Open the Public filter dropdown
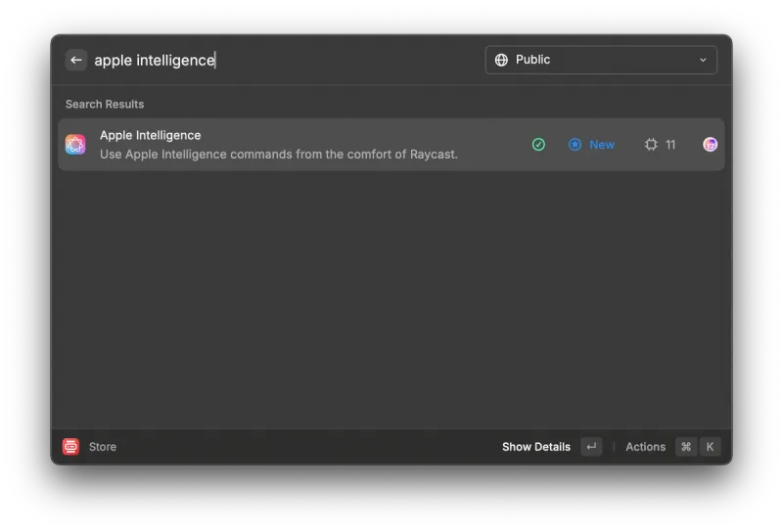 coord(601,60)
